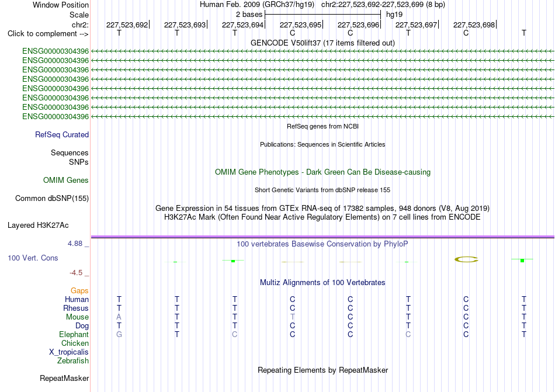Click 'Click to complement -->' to complement bases
Viewport: 555px width, 392px height.
tap(48, 34)
